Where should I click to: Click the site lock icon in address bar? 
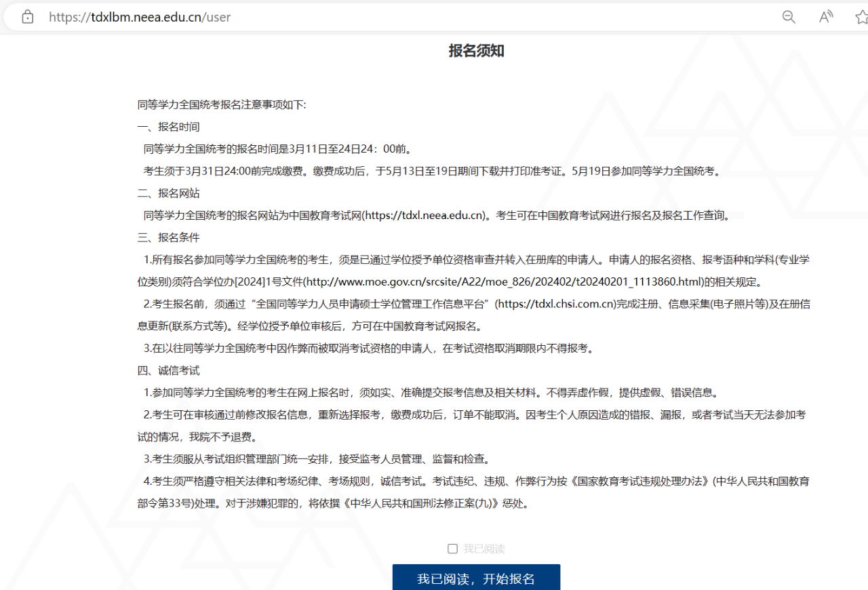pos(28,17)
